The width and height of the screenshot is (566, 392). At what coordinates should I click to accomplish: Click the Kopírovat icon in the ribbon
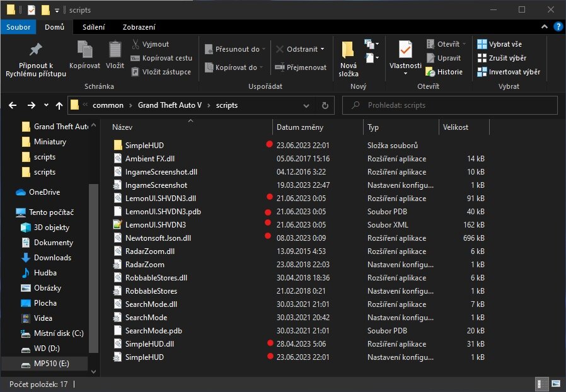click(84, 50)
